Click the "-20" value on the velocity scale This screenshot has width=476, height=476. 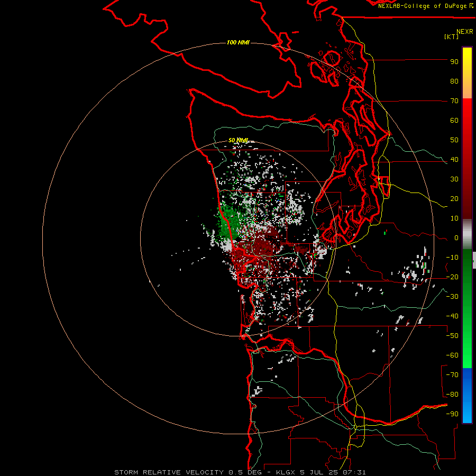452,277
